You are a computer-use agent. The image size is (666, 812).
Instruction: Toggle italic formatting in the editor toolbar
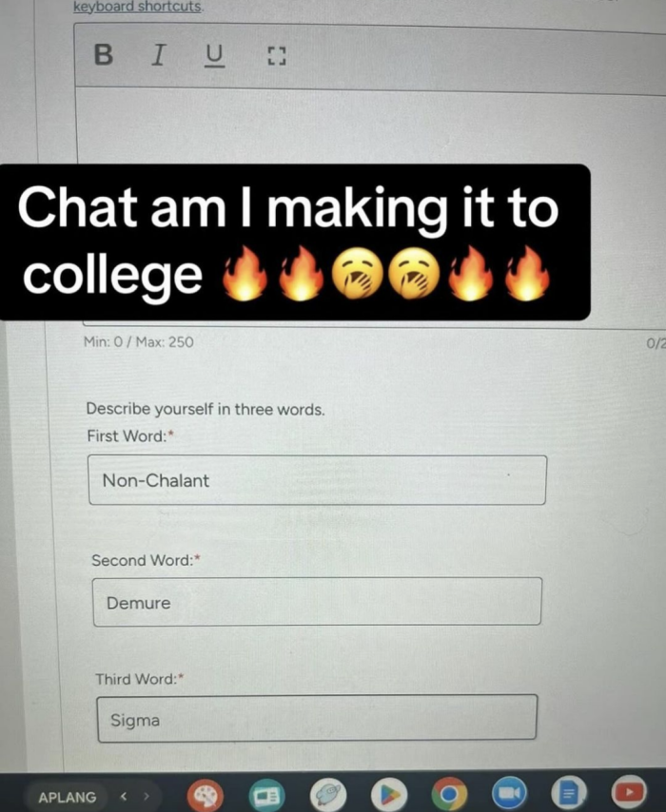159,55
